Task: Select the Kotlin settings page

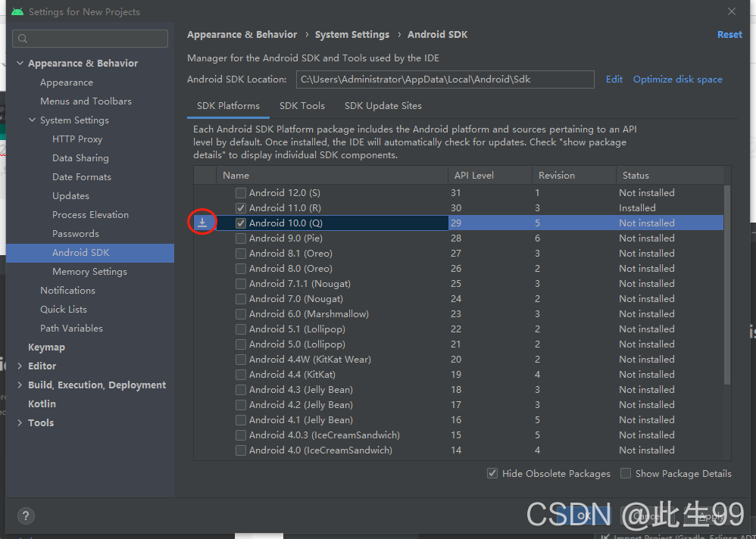Action: pyautogui.click(x=42, y=404)
